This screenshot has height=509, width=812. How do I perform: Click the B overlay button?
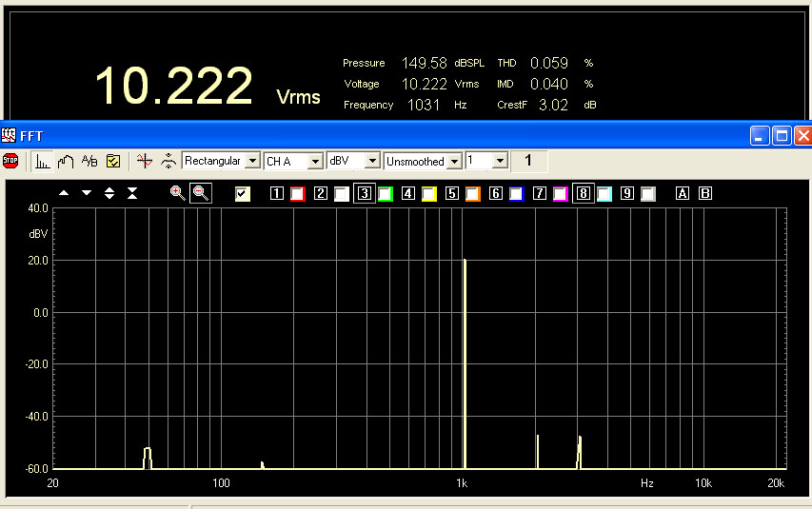click(705, 194)
